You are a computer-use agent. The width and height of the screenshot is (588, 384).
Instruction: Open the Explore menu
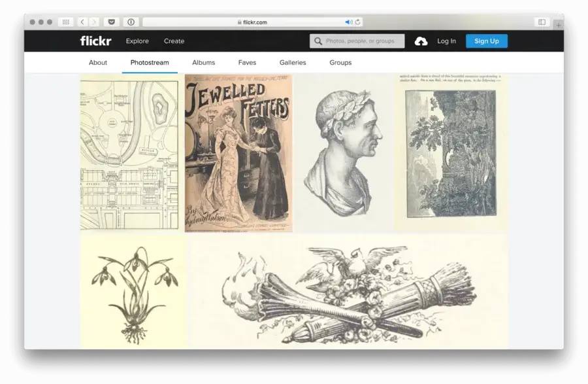click(x=137, y=41)
